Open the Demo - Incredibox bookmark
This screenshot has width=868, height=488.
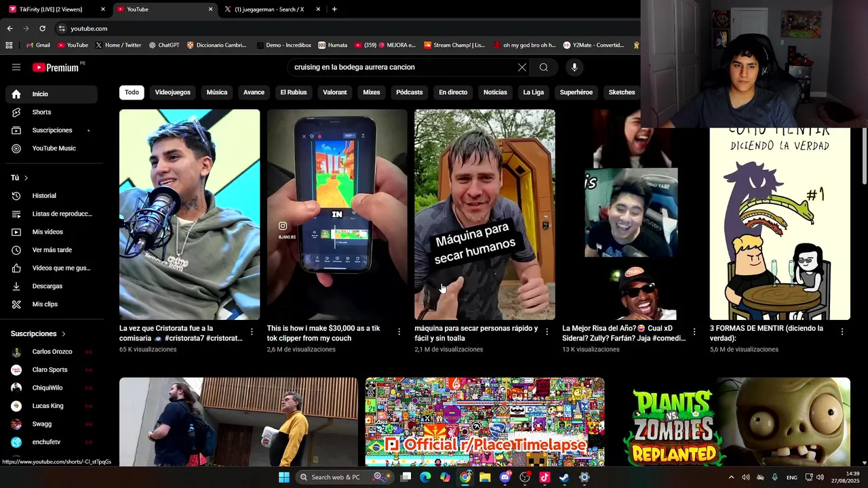click(x=283, y=45)
